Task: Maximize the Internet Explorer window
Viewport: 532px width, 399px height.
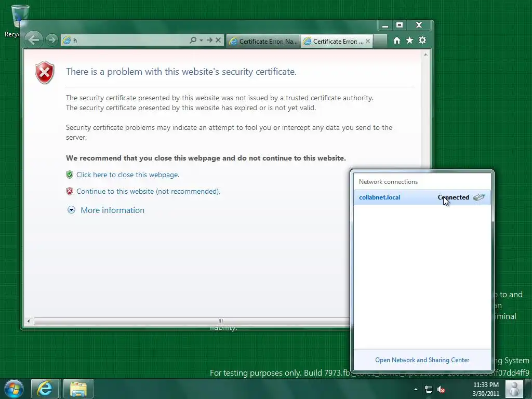Action: (x=400, y=25)
